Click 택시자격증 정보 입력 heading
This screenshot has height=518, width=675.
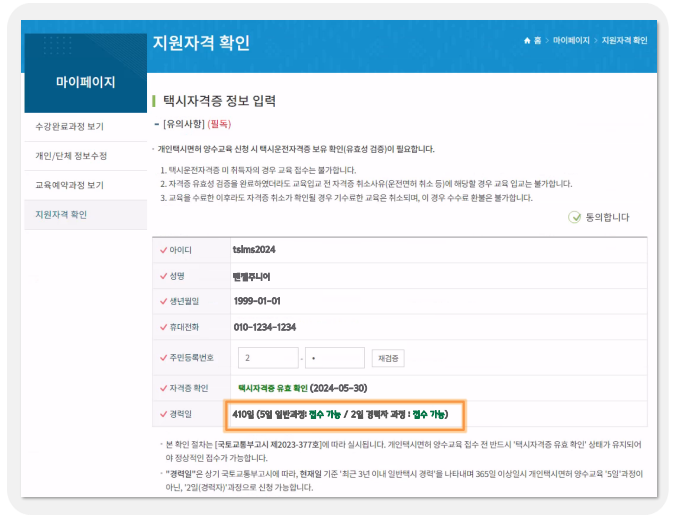coord(220,101)
